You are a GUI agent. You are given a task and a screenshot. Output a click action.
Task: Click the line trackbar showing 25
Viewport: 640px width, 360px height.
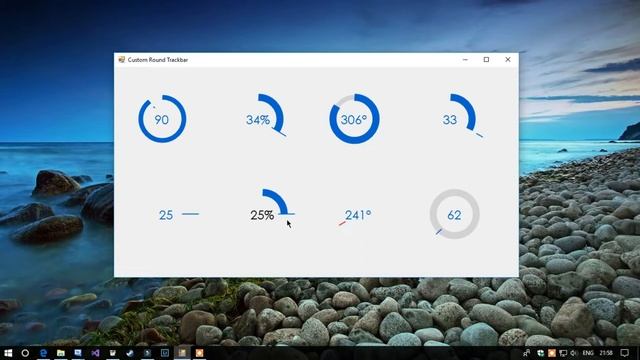click(178, 214)
